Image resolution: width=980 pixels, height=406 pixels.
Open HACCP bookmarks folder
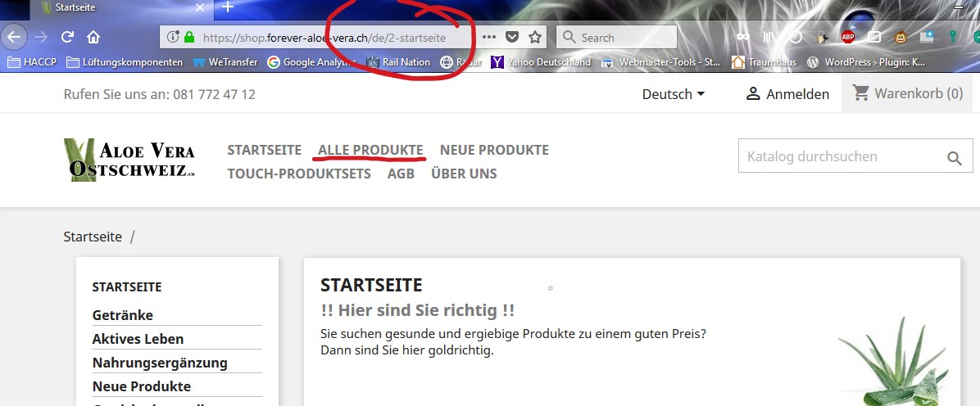pos(31,62)
